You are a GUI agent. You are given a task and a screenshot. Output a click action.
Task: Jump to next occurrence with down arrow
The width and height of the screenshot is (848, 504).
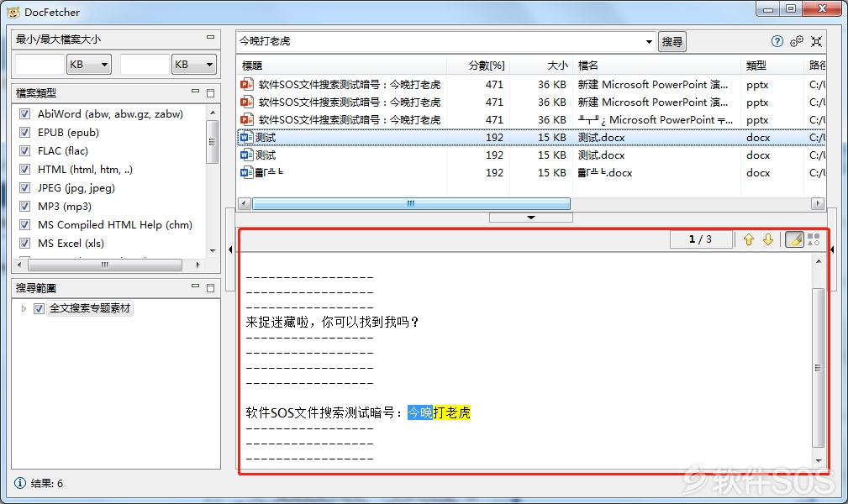pyautogui.click(x=767, y=239)
